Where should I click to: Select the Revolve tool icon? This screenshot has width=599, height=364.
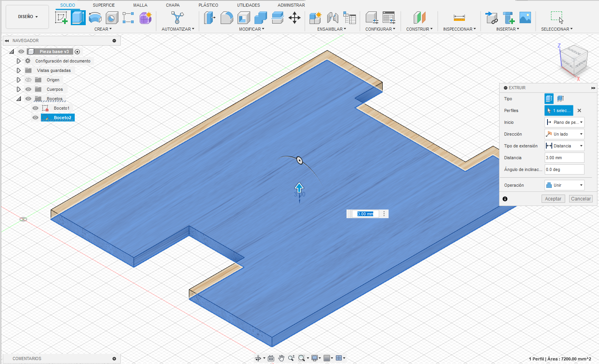(x=95, y=18)
